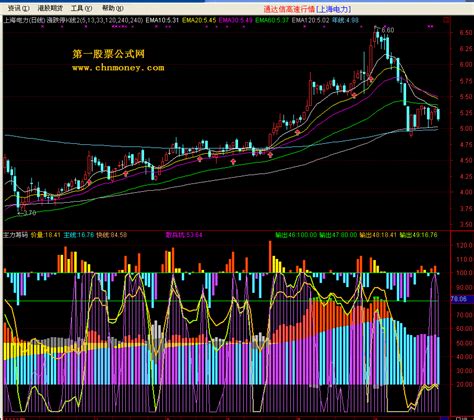The image size is (474, 420).
Task: Click the magenta EMA30:5.49 label
Action: coord(236,20)
